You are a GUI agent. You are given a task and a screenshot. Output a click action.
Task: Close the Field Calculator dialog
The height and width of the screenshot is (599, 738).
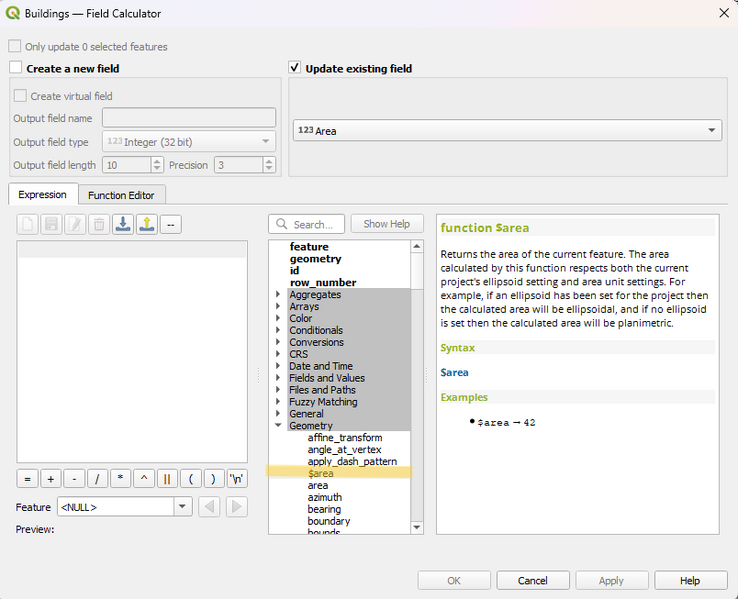[724, 13]
